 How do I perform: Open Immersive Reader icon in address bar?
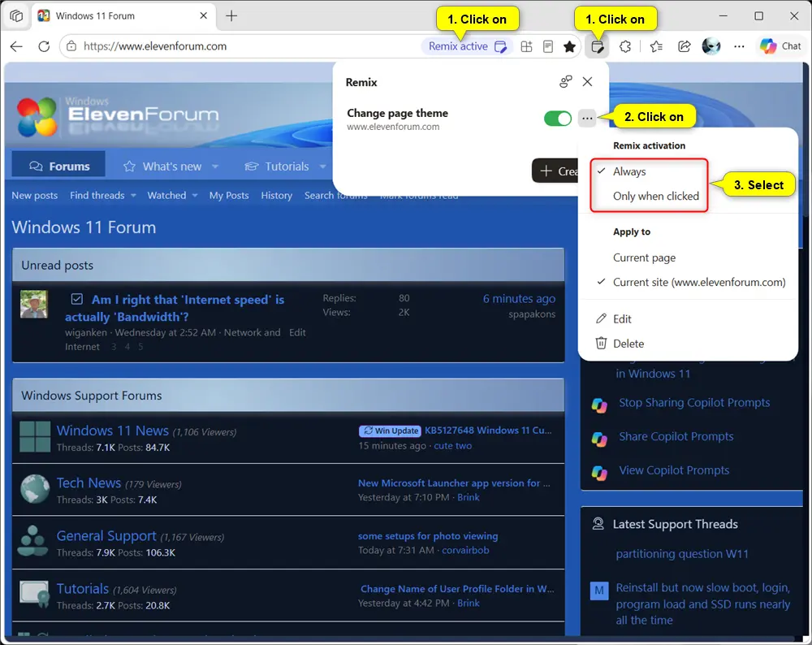pyautogui.click(x=548, y=46)
